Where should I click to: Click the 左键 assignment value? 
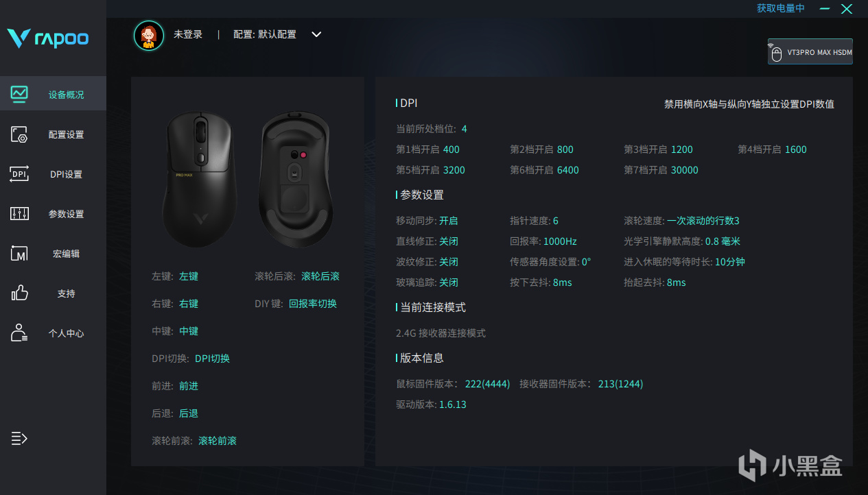coord(189,276)
